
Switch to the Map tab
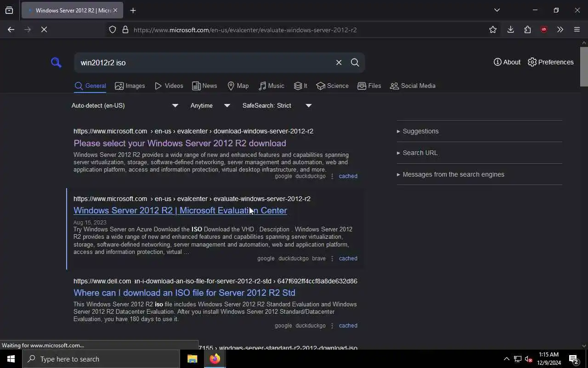coord(238,86)
